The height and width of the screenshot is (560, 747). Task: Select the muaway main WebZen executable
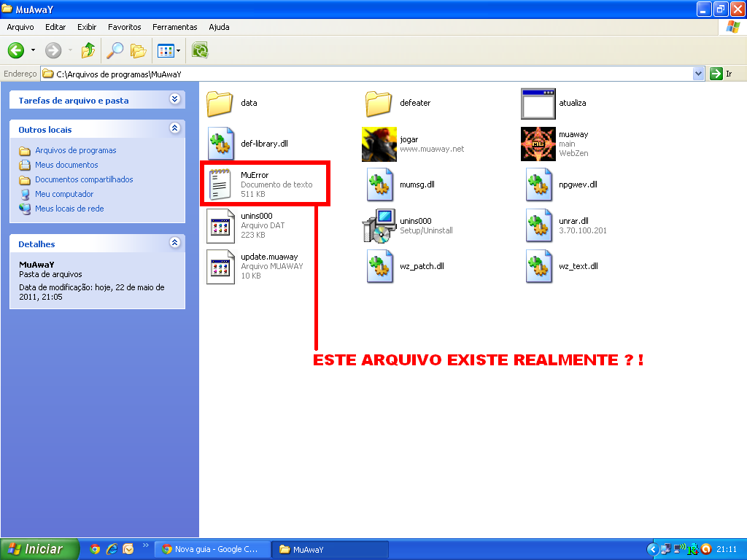[x=538, y=144]
